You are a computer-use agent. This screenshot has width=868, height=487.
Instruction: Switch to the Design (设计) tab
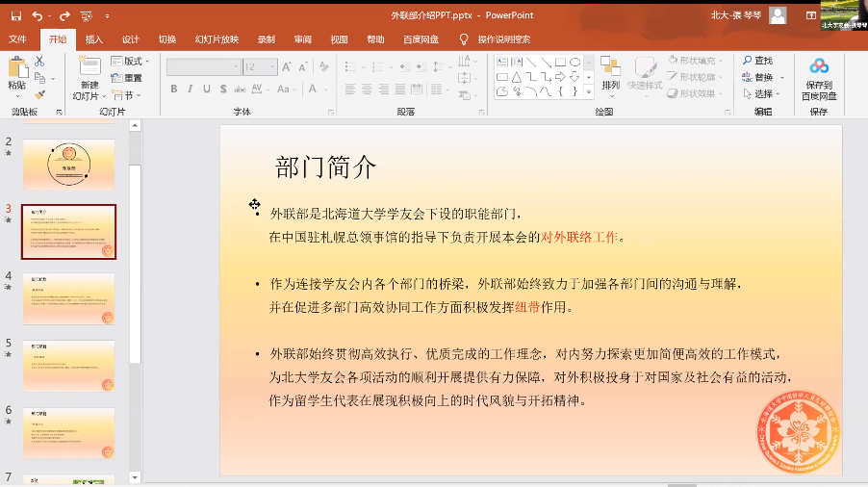tap(131, 39)
